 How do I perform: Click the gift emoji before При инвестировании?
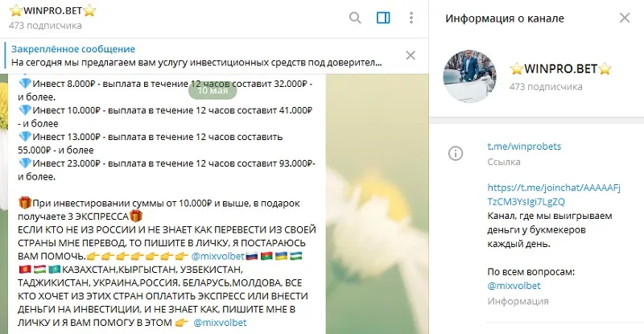[25, 203]
